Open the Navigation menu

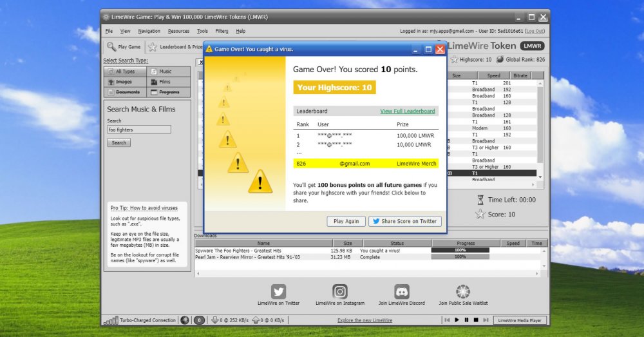[149, 31]
